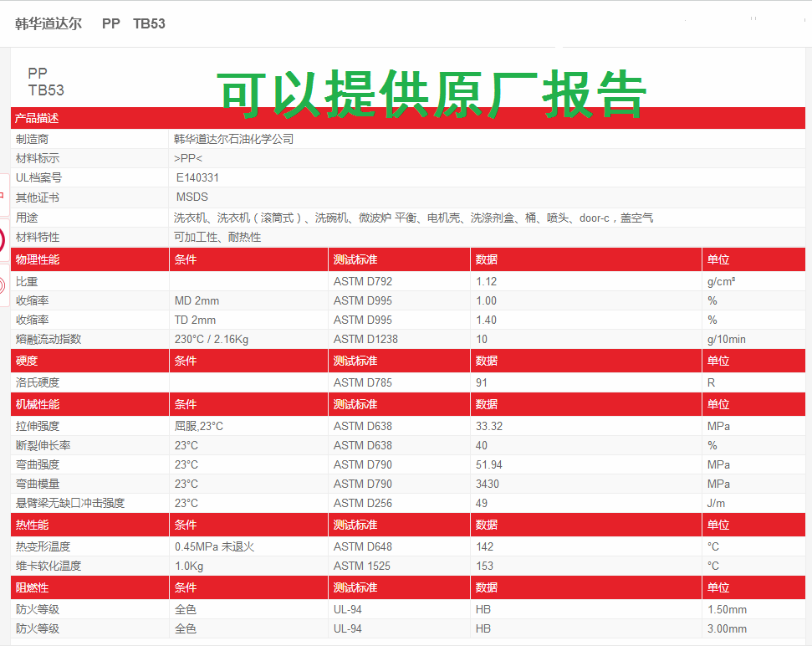Click shrinkage condition MD 2mm
The height and width of the screenshot is (646, 812).
coord(197,300)
